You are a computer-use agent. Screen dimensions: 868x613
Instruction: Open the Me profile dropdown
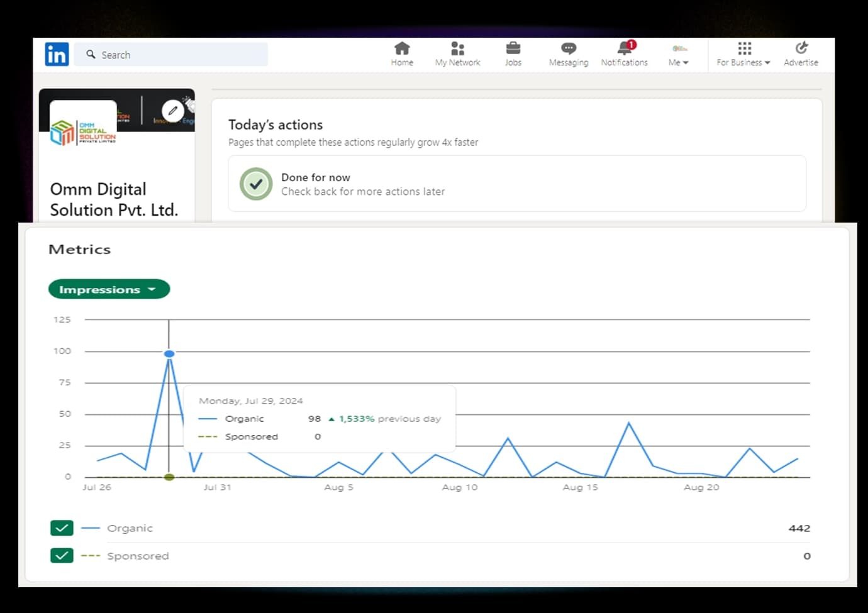tap(678, 55)
